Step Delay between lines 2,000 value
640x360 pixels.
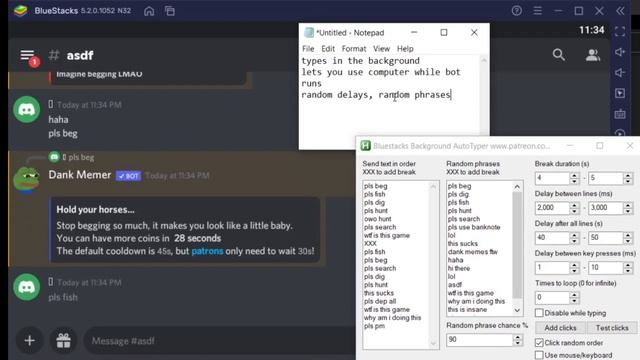[574, 208]
